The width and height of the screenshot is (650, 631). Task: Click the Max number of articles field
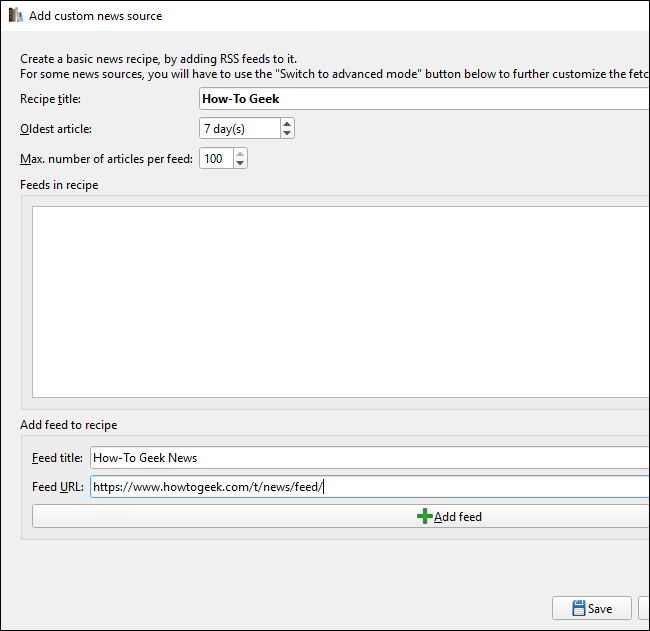tap(216, 158)
